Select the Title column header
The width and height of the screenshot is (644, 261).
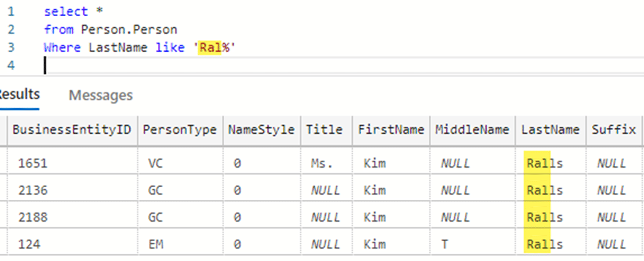324,130
